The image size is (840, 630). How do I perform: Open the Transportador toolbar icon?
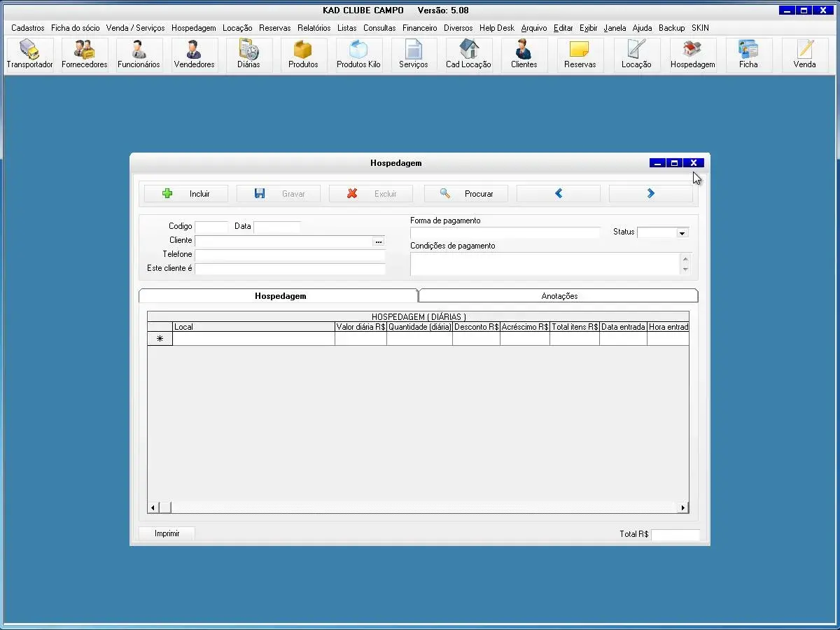[x=29, y=55]
